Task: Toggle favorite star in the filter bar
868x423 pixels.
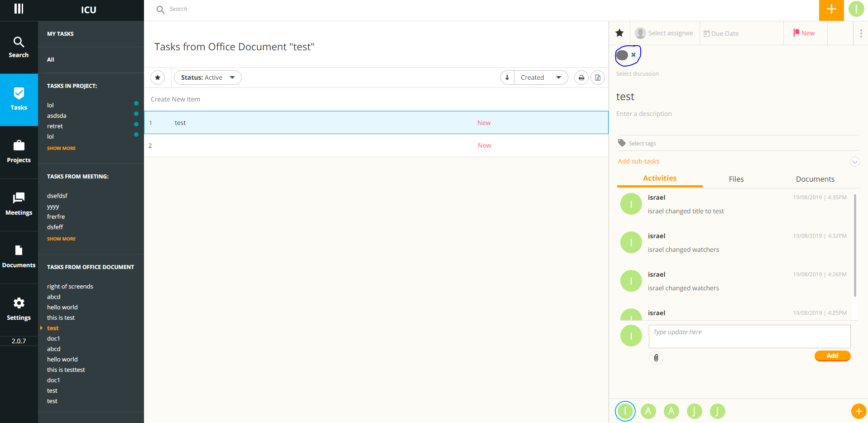Action: (158, 77)
